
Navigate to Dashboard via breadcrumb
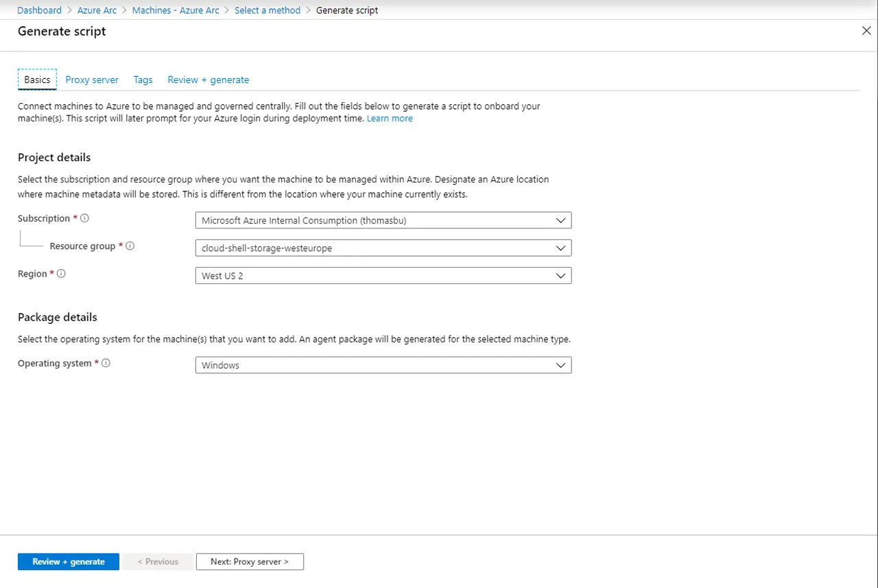click(x=39, y=10)
